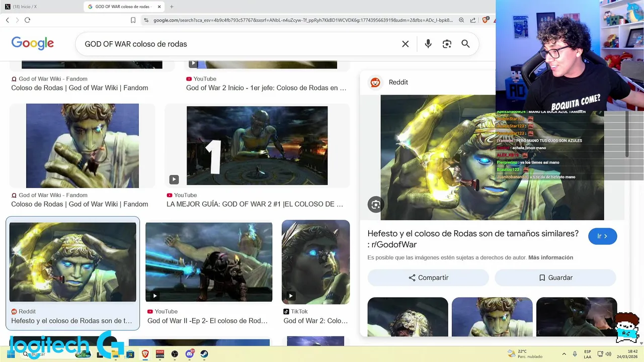644x362 pixels.
Task: Open 'LA MEJOR GUÍA: GOD OF WAR 2' result
Action: (255, 204)
